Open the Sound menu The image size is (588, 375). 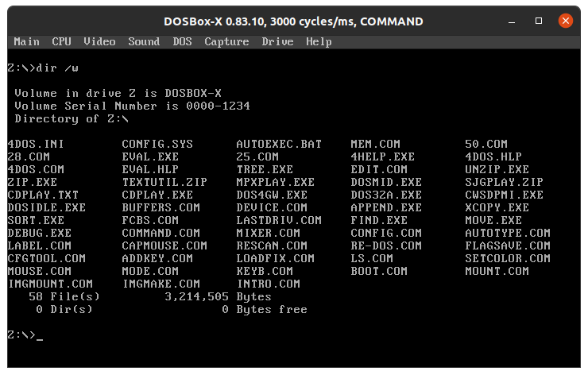[144, 41]
